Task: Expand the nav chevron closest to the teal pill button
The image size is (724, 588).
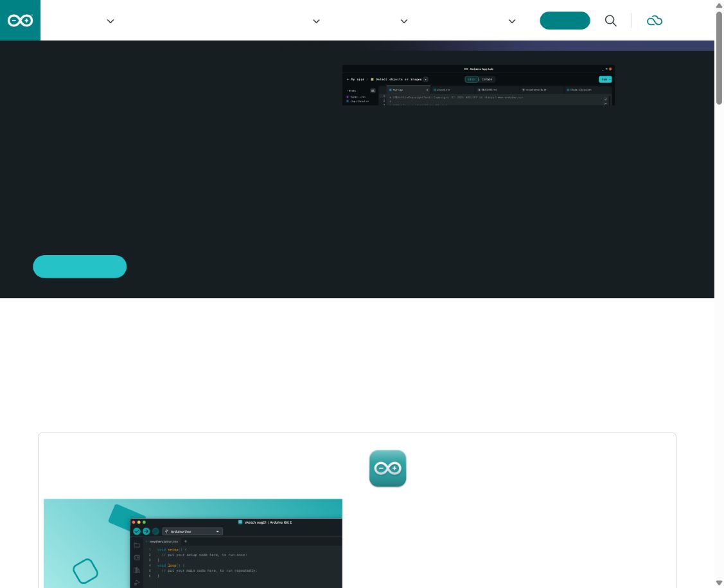Action: (511, 21)
